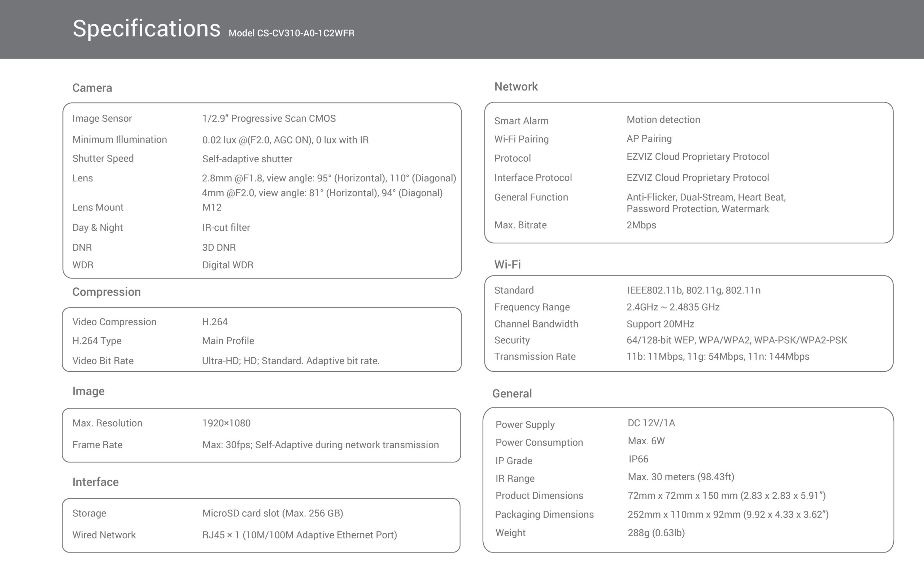The height and width of the screenshot is (577, 924).
Task: Click the Max. Bitrate label
Action: [520, 225]
